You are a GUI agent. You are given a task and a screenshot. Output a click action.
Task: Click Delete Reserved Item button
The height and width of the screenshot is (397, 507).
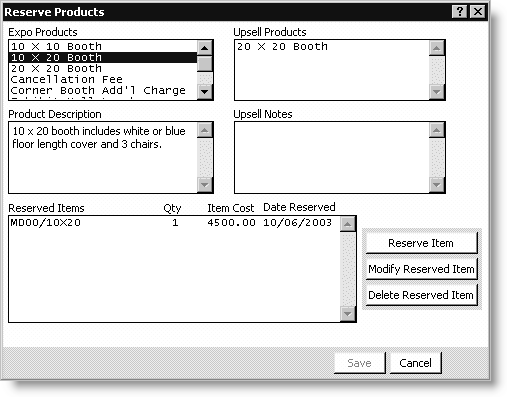pyautogui.click(x=421, y=295)
